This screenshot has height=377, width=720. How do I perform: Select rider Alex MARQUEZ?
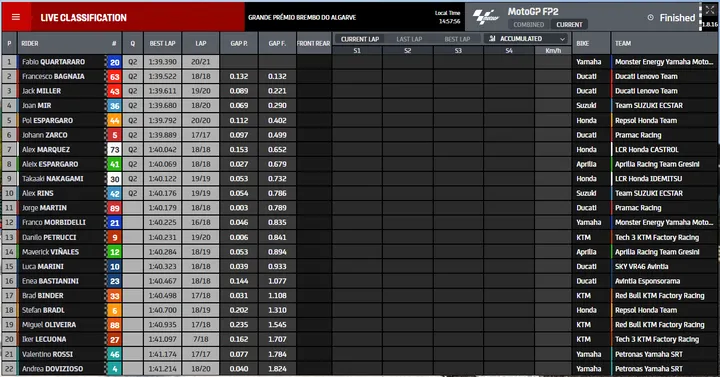(x=46, y=149)
